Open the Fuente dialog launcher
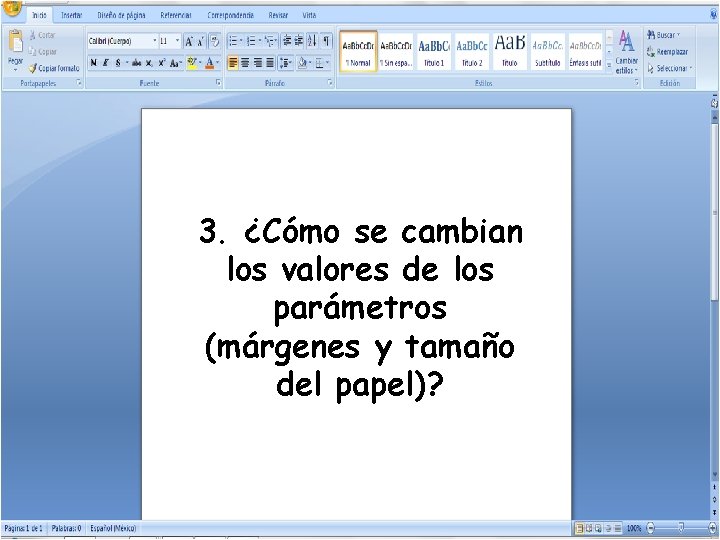 point(218,83)
